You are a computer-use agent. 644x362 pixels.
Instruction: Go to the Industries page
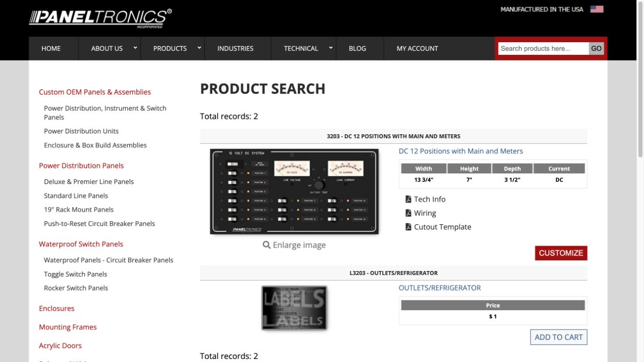[x=235, y=48]
